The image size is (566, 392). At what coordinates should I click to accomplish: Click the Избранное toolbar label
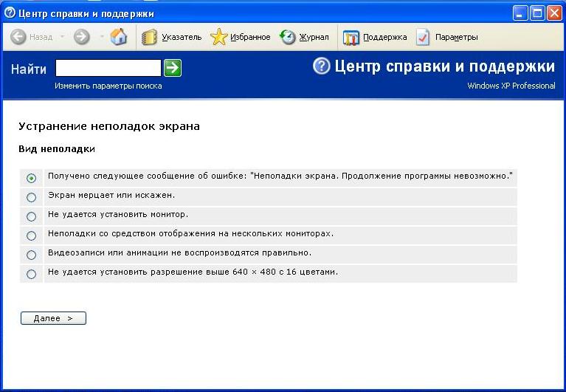pos(250,37)
